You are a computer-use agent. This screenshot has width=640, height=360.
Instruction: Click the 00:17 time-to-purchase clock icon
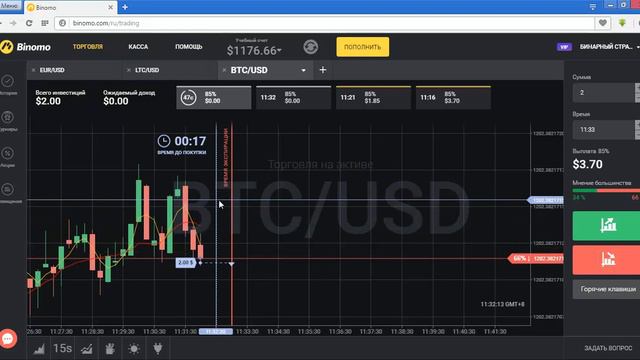click(164, 141)
